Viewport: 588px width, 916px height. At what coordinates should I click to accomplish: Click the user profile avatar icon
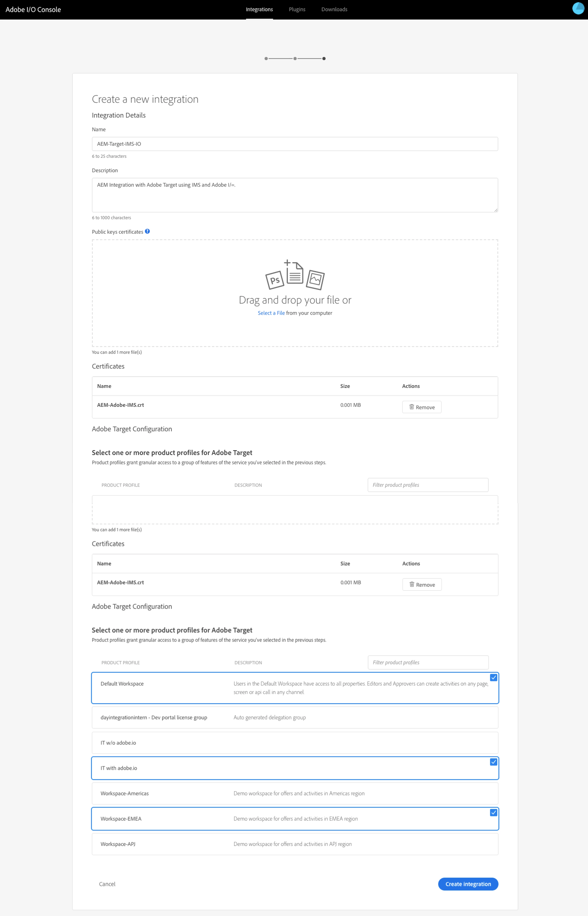[578, 8]
